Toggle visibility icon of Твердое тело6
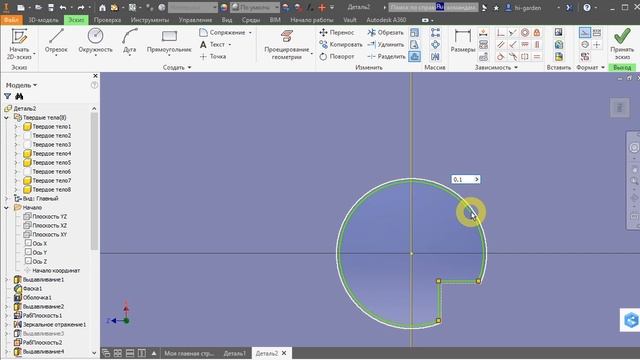 pyautogui.click(x=27, y=171)
